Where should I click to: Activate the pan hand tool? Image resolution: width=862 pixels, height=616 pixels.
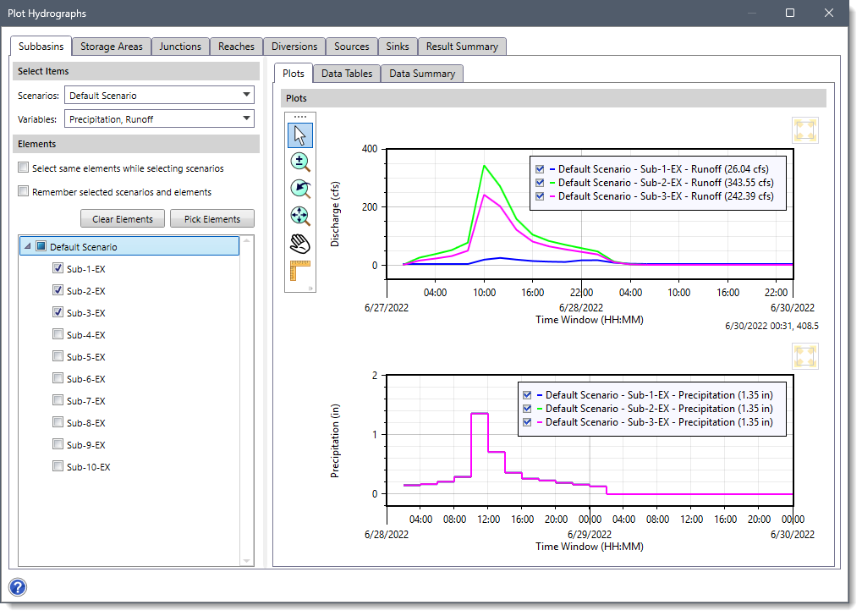pos(300,243)
